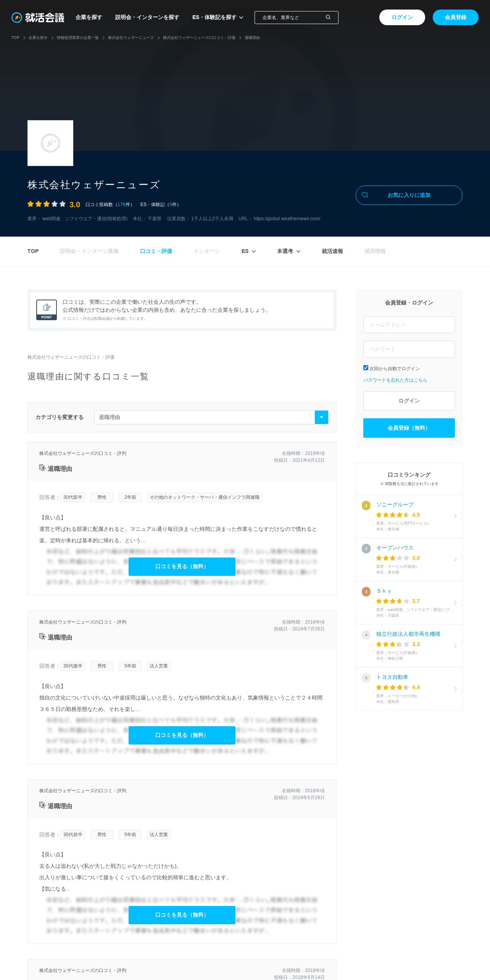Click 30代後半 respondent tag

(x=73, y=666)
